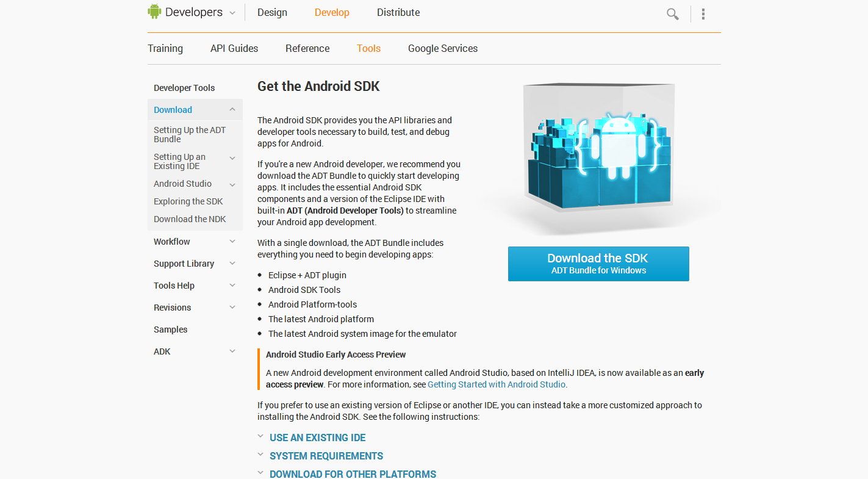Click the Developers site title text
The width and height of the screenshot is (868, 479).
[x=193, y=12]
